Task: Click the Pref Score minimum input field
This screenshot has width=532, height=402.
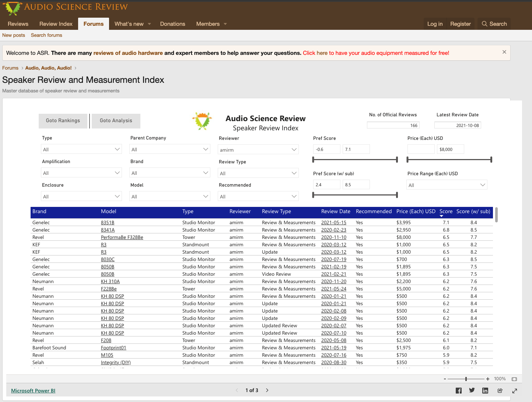Action: point(326,149)
